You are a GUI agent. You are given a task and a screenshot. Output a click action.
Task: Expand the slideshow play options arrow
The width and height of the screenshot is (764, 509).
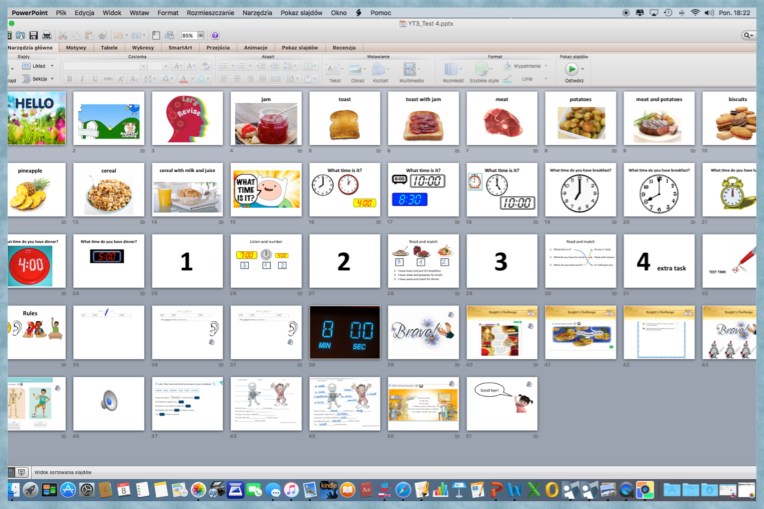[x=582, y=69]
